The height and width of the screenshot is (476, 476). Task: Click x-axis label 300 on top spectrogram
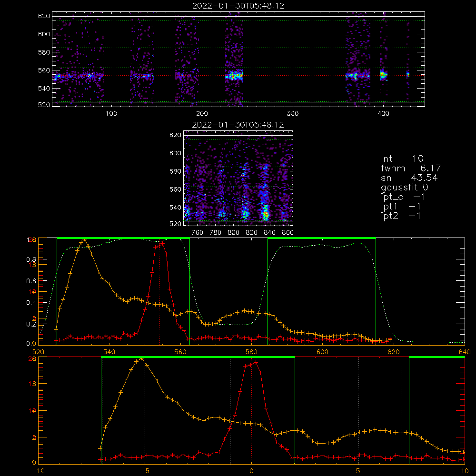click(x=293, y=113)
